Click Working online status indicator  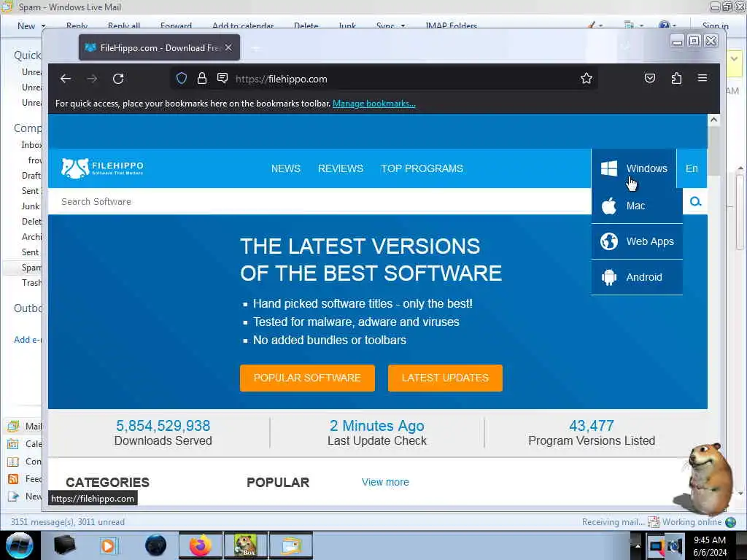click(693, 522)
